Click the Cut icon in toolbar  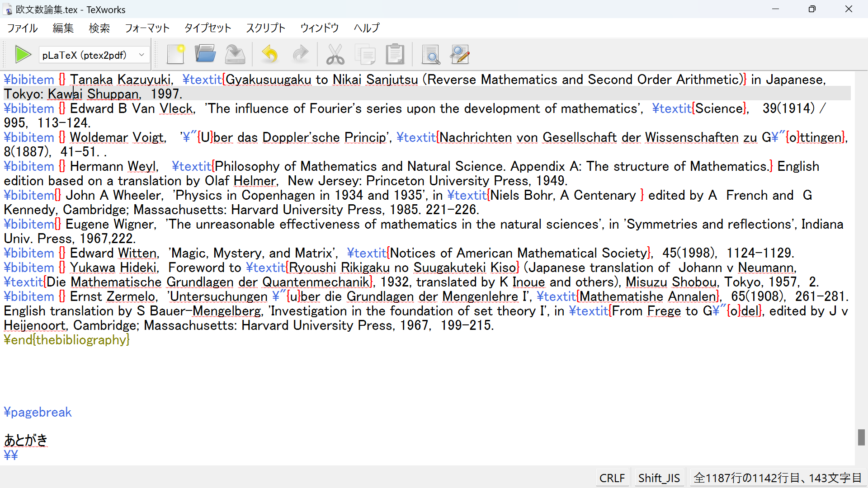click(x=335, y=54)
